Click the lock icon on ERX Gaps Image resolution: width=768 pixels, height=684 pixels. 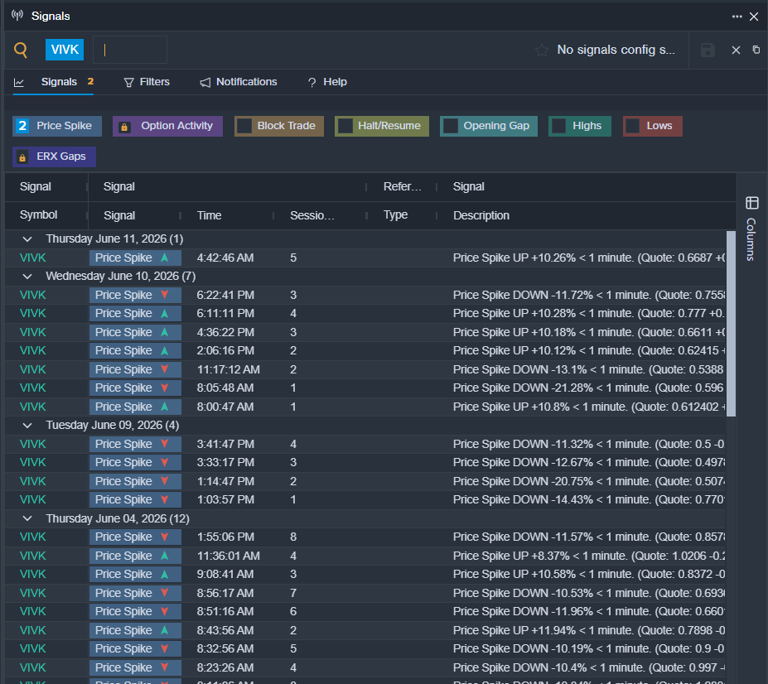(x=22, y=157)
